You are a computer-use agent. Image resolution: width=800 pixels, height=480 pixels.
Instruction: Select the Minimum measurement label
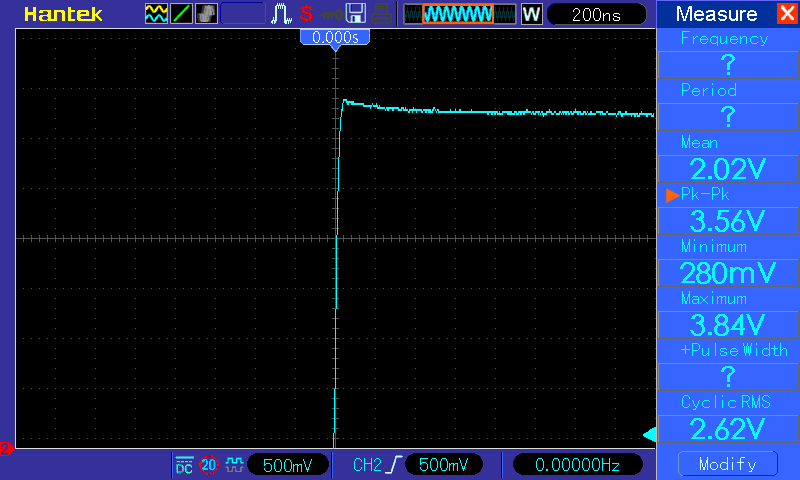pyautogui.click(x=713, y=246)
